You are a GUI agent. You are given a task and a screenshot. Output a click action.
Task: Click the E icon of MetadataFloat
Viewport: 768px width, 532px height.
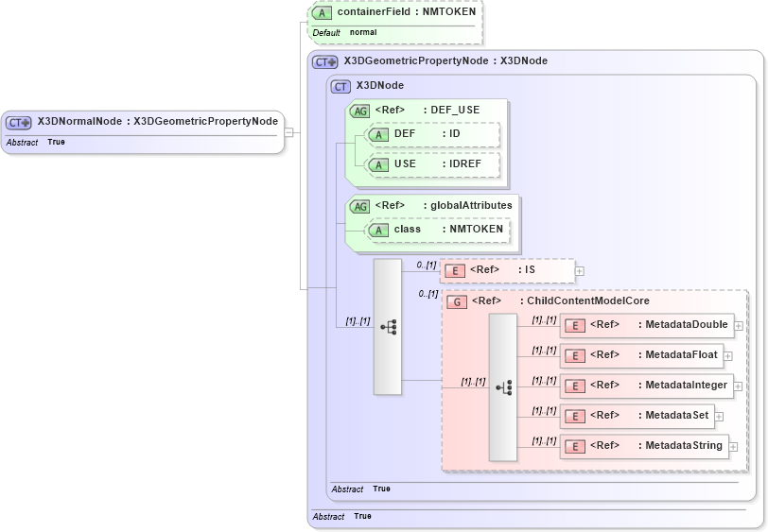pos(574,356)
